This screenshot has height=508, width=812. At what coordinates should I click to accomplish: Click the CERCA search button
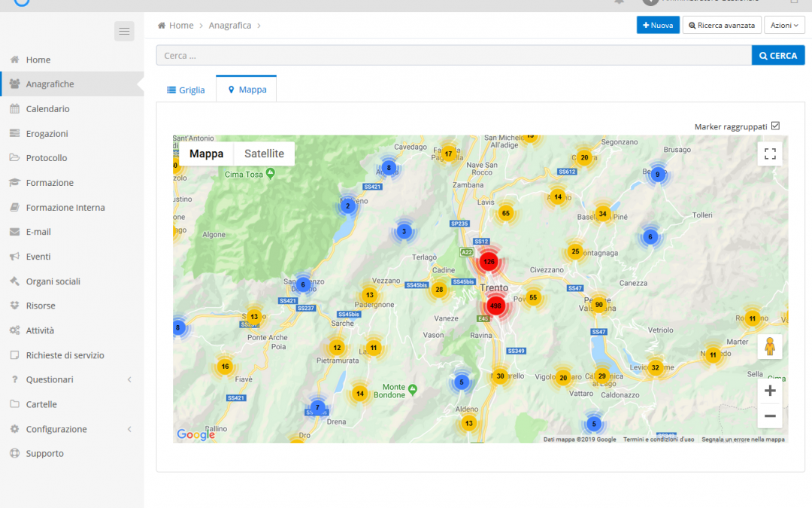[778, 56]
